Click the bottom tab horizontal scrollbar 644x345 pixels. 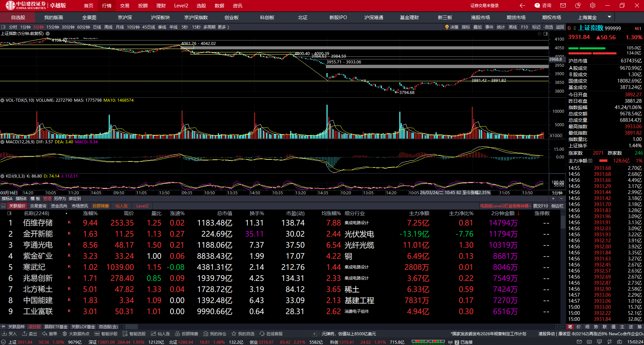(x=131, y=327)
